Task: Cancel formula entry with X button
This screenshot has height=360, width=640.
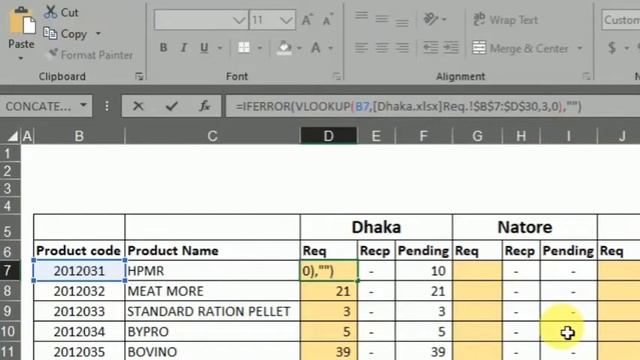Action: coord(138,106)
